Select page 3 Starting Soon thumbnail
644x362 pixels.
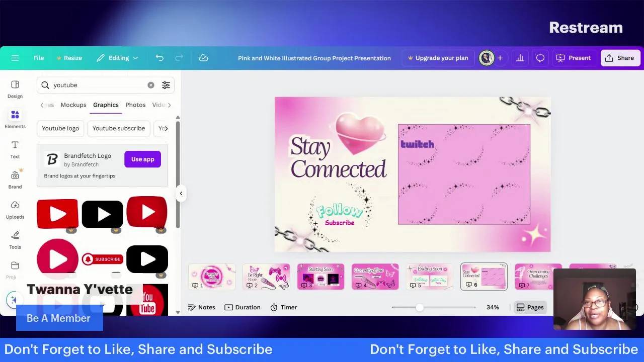coord(320,277)
